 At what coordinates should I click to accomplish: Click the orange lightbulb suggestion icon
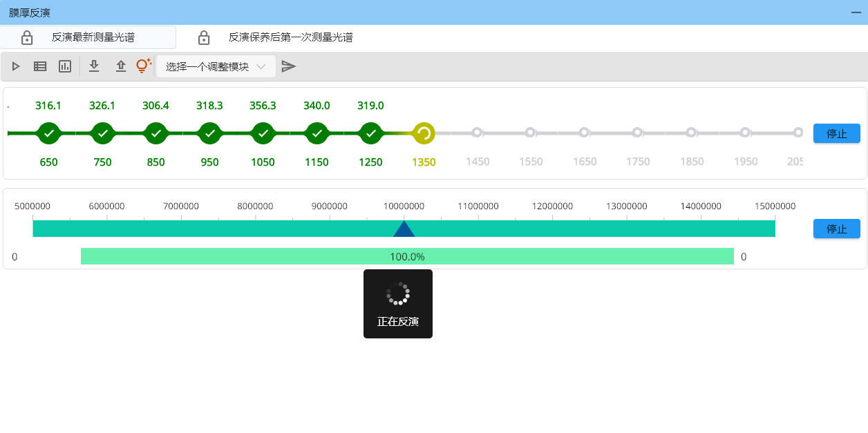pyautogui.click(x=143, y=66)
